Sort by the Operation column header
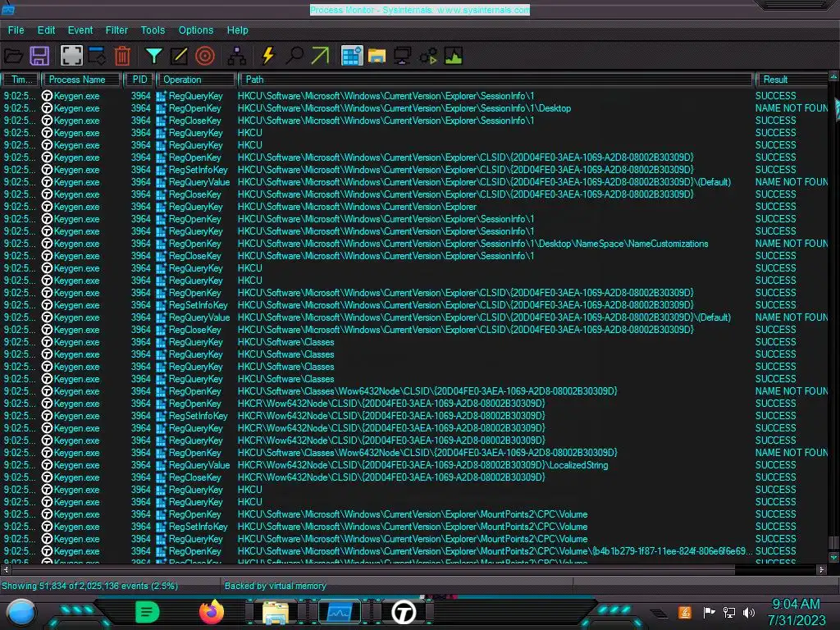 point(196,80)
